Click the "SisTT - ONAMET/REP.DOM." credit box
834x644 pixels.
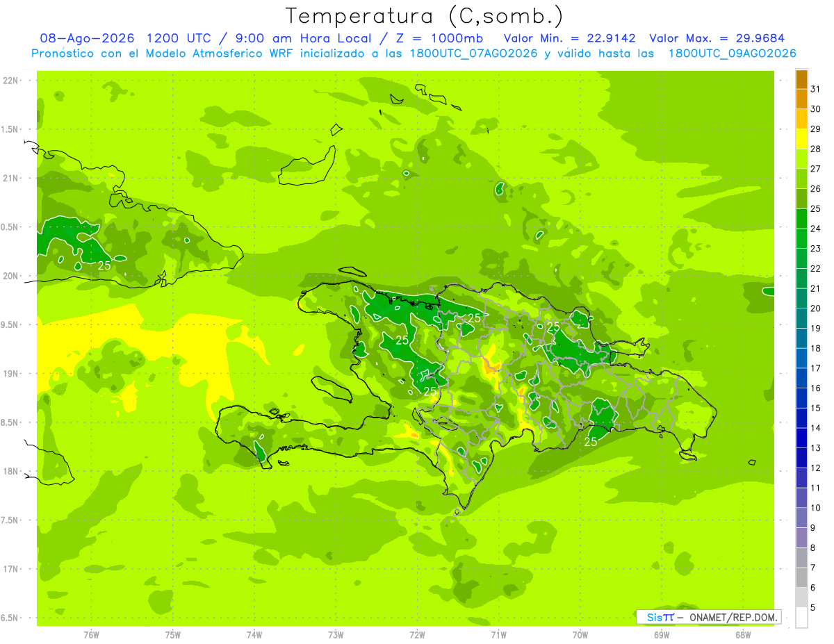[708, 617]
